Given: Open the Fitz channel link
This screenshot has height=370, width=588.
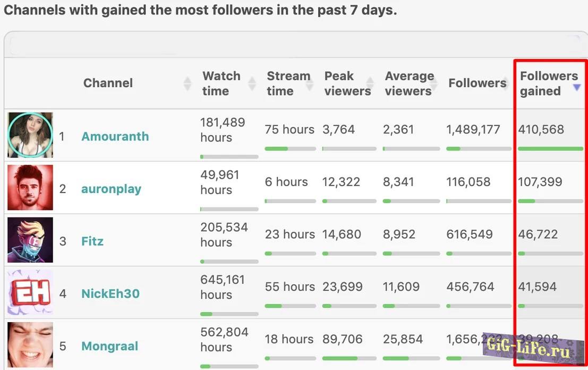Looking at the screenshot, I should [92, 241].
